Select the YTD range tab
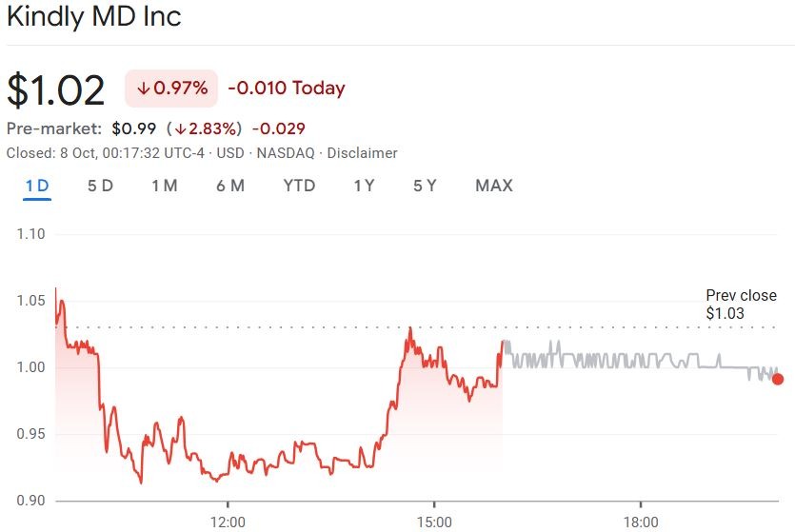Image resolution: width=795 pixels, height=532 pixels. [x=299, y=186]
